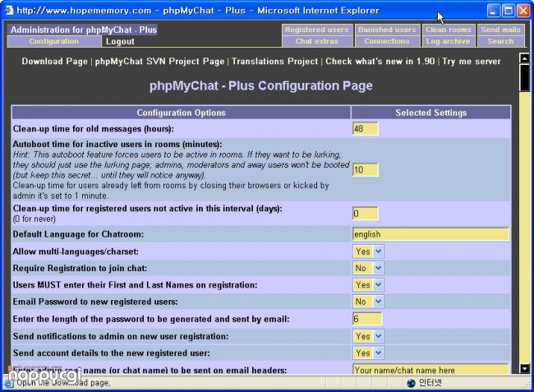This screenshot has height=392, width=534.
Task: Click the autoboot time minutes field
Action: [x=365, y=169]
